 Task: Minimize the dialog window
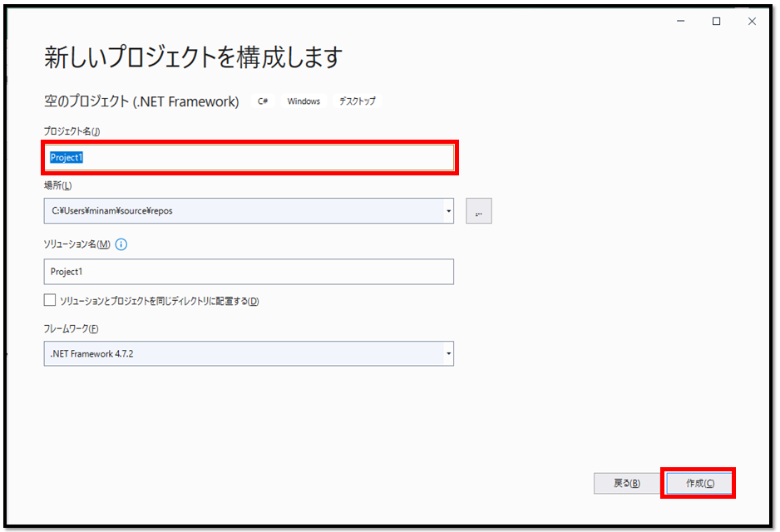point(680,21)
